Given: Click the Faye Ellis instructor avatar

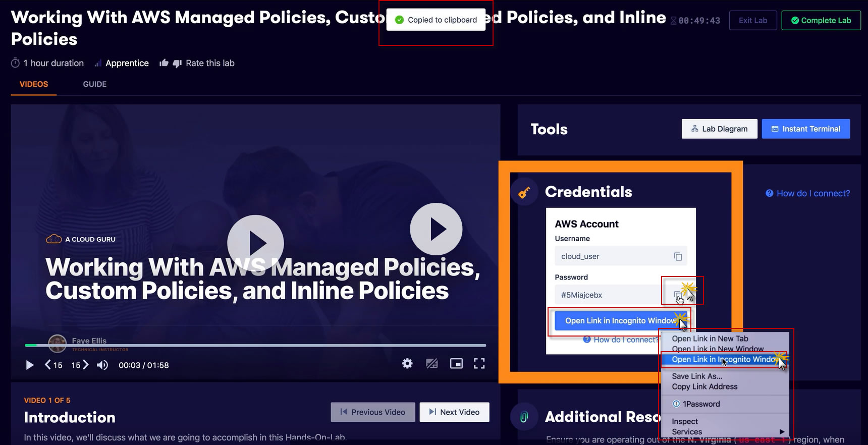Looking at the screenshot, I should click(57, 343).
